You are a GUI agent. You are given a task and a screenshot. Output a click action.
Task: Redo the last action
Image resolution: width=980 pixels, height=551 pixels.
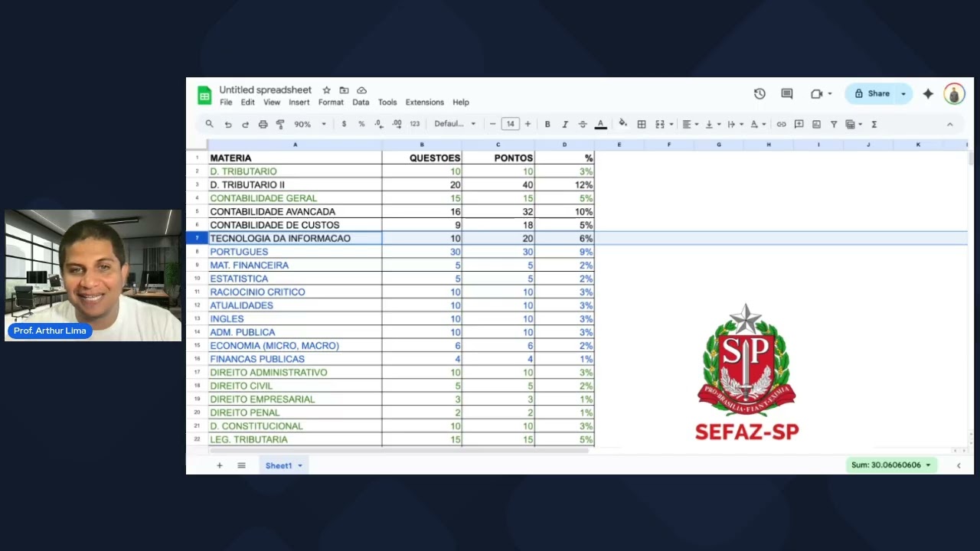coord(245,124)
